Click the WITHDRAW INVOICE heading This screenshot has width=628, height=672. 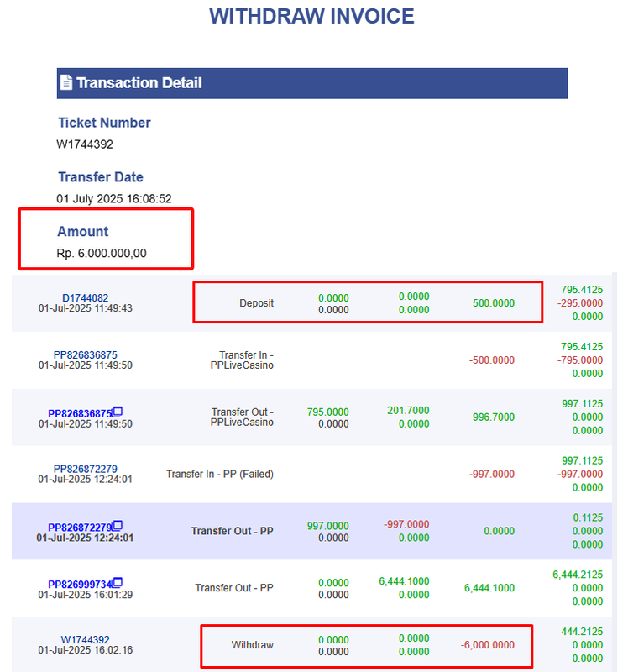click(311, 16)
